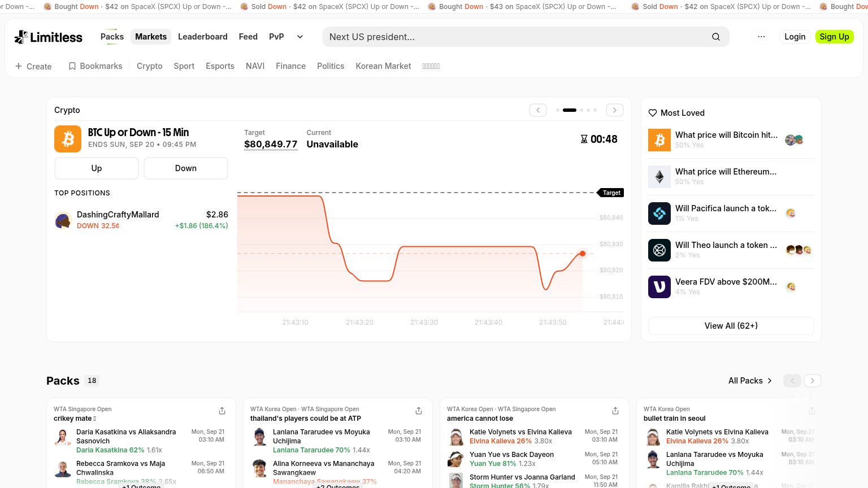The image size is (868, 488).
Task: Click the Sign Up button
Action: point(835,37)
